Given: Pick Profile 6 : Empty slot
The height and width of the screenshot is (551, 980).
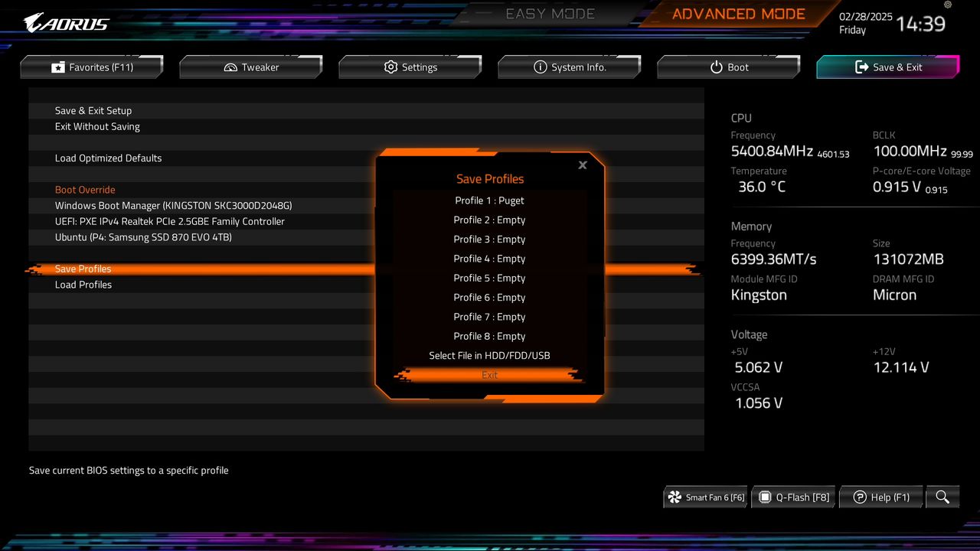Looking at the screenshot, I should coord(490,298).
